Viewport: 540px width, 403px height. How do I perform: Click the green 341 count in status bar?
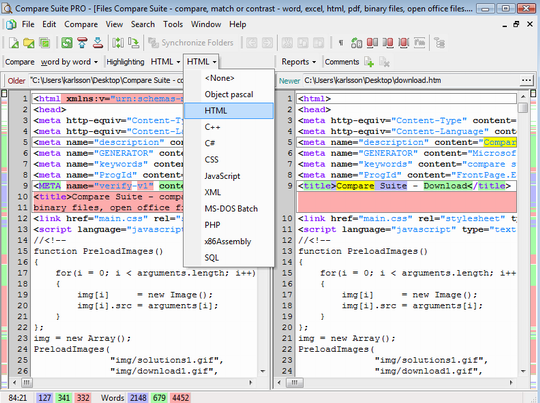(64, 398)
